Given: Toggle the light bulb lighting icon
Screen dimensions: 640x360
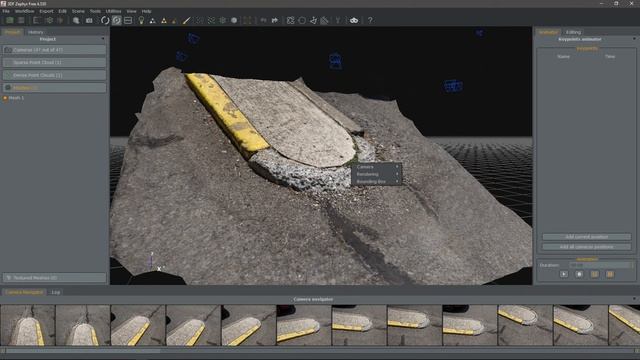Looking at the screenshot, I should click(x=141, y=20).
